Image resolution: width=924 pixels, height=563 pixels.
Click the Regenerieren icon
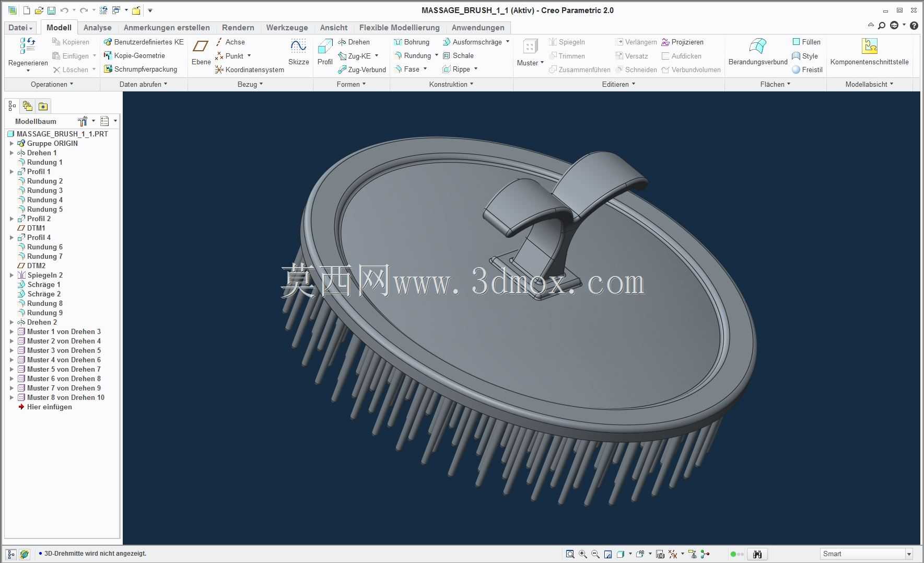point(28,46)
